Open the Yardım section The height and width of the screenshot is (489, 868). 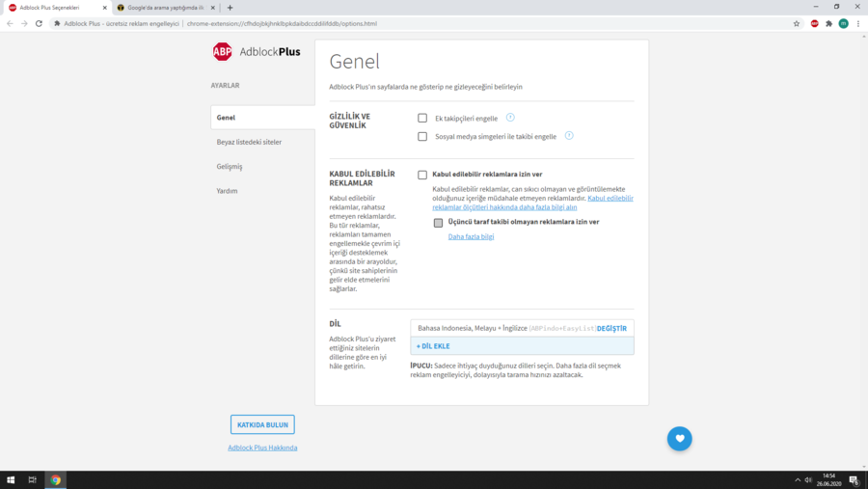tap(227, 191)
